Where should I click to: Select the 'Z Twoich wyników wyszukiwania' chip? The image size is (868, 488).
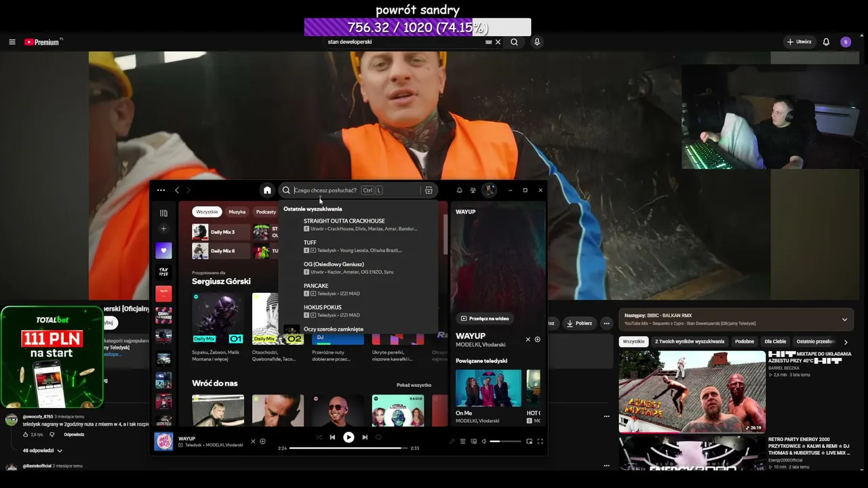click(x=690, y=342)
